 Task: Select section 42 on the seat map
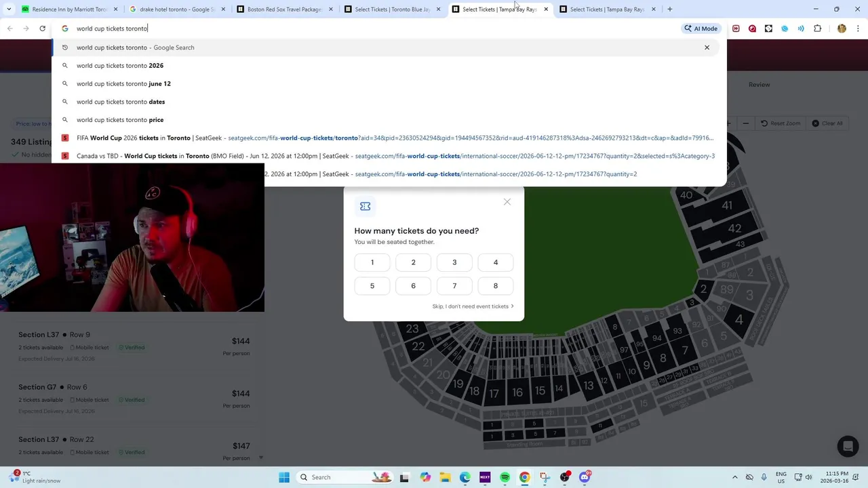[x=734, y=228]
